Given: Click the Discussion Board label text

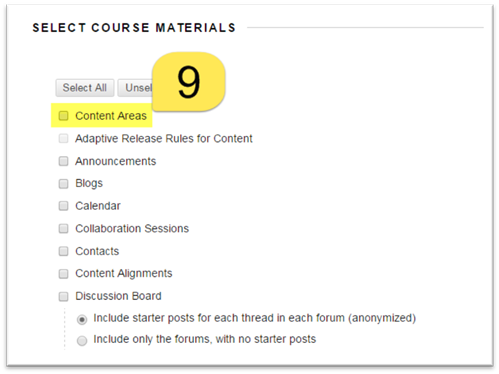Looking at the screenshot, I should point(118,296).
